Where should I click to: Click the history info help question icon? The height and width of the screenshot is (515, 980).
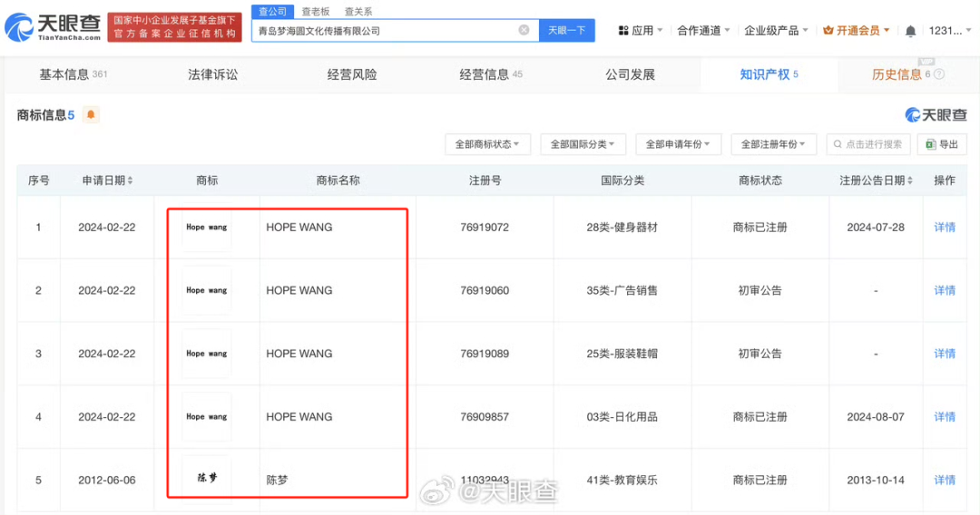(939, 74)
